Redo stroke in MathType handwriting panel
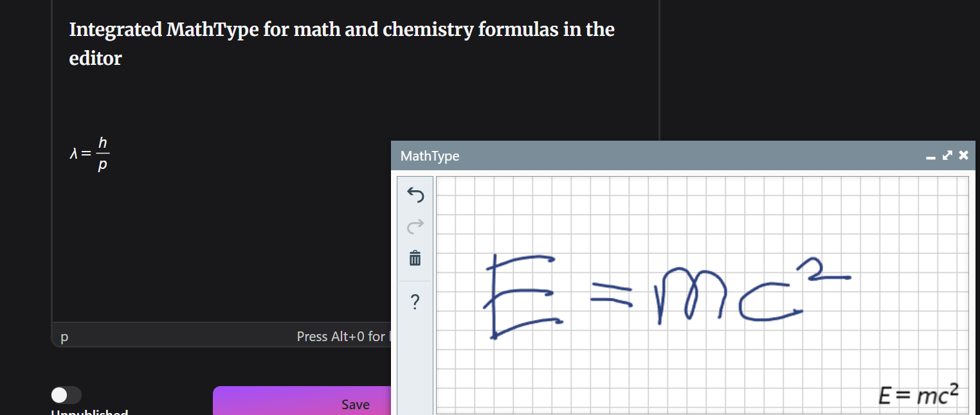Image resolution: width=980 pixels, height=415 pixels. 415,225
